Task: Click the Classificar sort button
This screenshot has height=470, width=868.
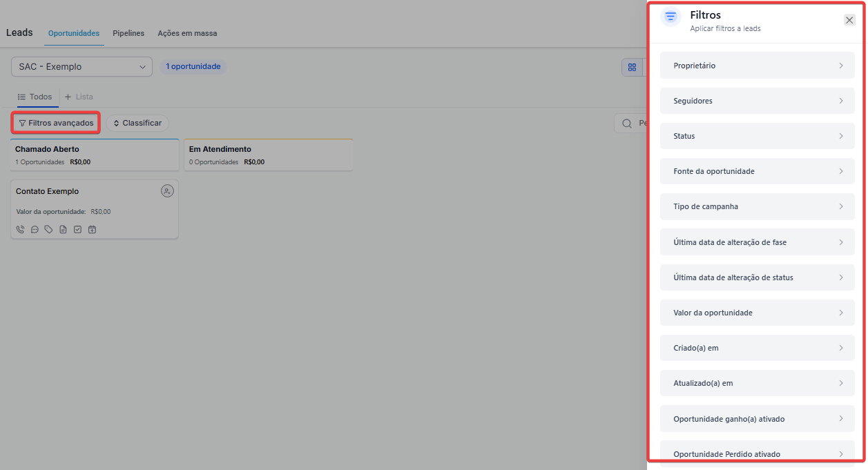Action: (x=137, y=123)
